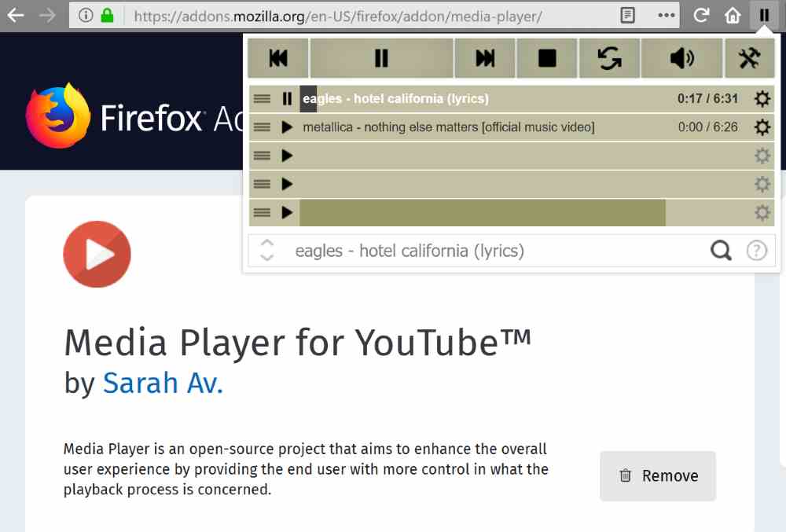Image resolution: width=786 pixels, height=532 pixels.
Task: Click the Remove button
Action: (x=658, y=475)
